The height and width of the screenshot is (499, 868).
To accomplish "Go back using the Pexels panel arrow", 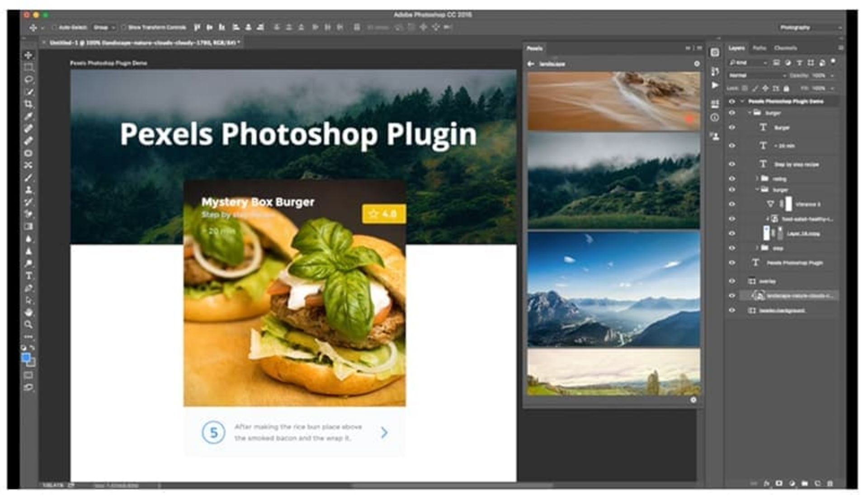I will [531, 64].
